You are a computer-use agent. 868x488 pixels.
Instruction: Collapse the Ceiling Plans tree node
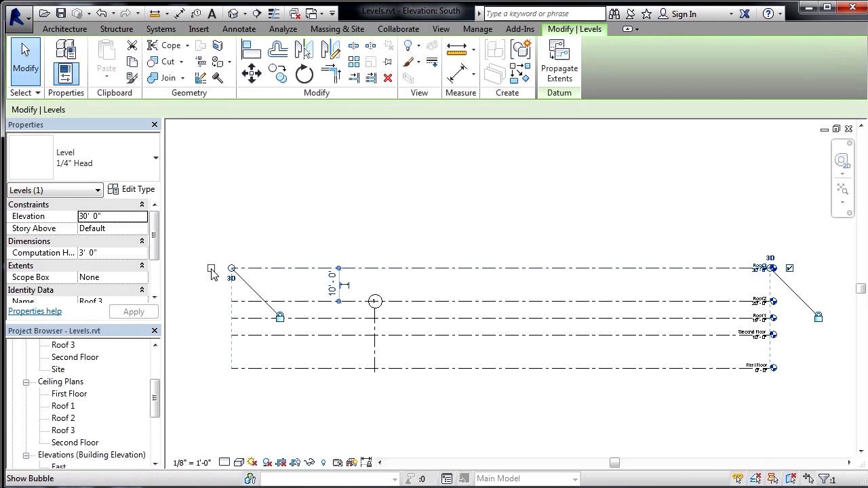(26, 382)
